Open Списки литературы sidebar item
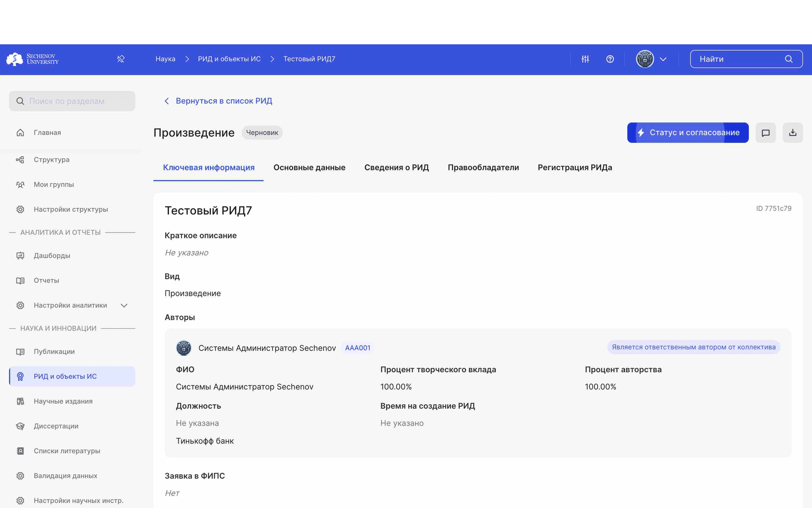The height and width of the screenshot is (508, 812). click(x=72, y=451)
